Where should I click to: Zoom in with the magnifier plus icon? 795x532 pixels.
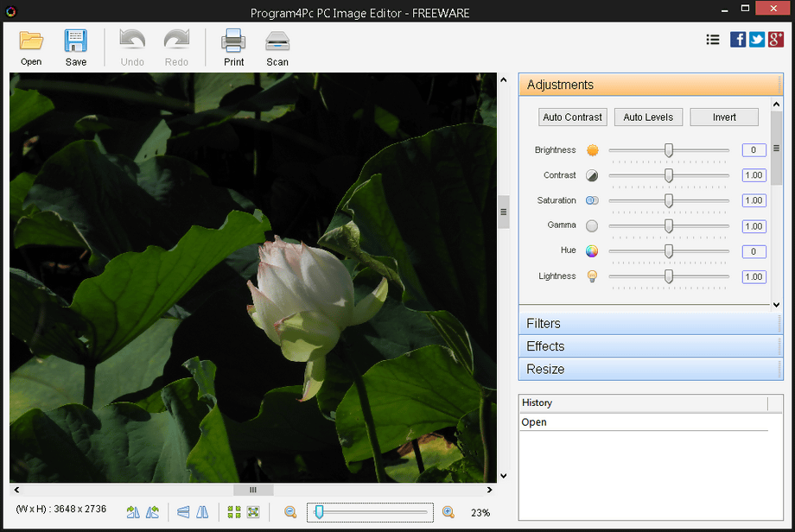click(448, 512)
